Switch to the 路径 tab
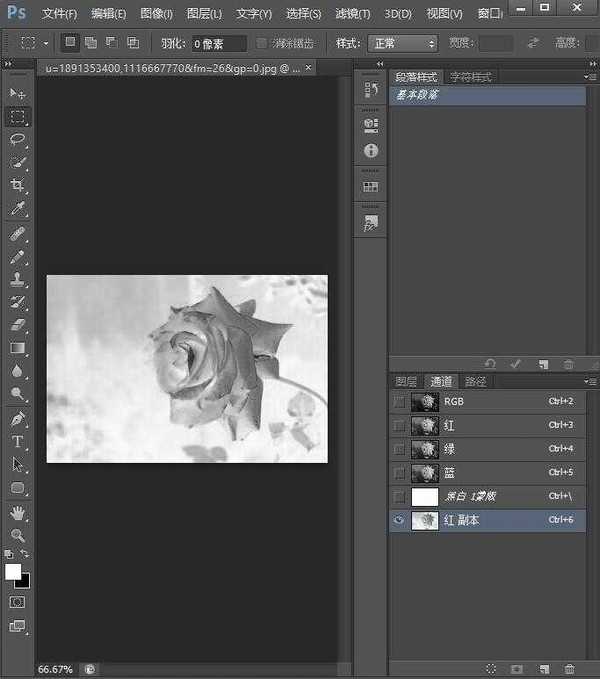600x679 pixels. 476,381
